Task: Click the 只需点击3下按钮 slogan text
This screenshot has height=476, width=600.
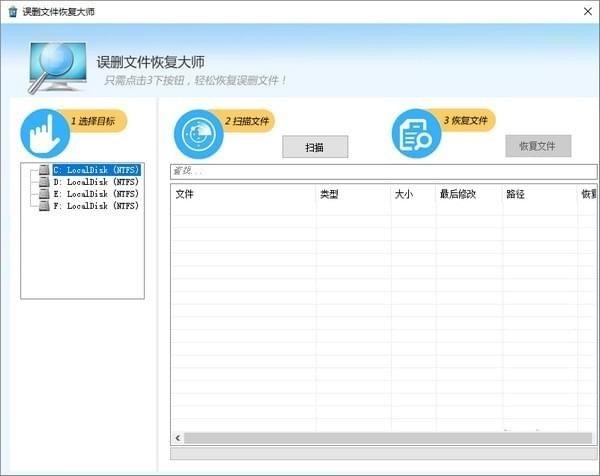Action: coord(196,81)
